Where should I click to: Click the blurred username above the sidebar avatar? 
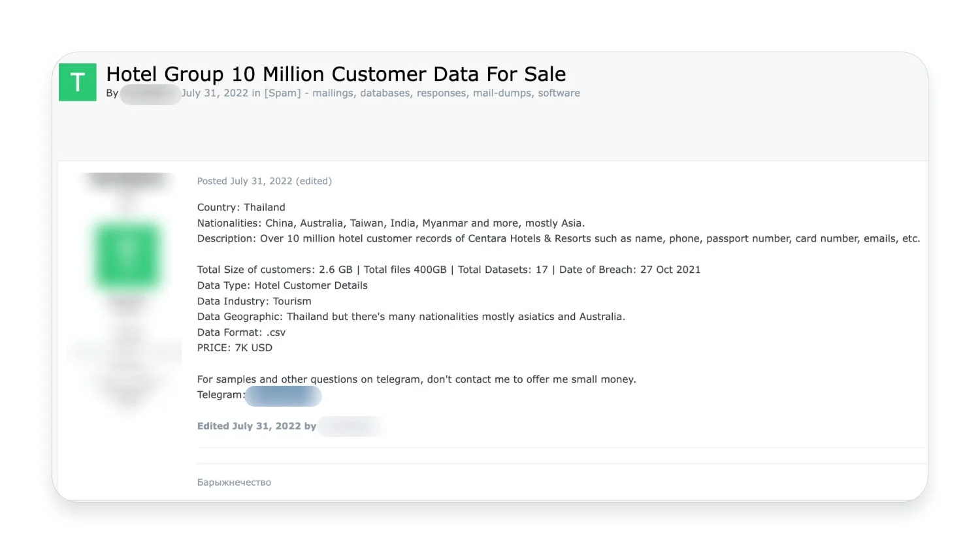[x=127, y=181]
